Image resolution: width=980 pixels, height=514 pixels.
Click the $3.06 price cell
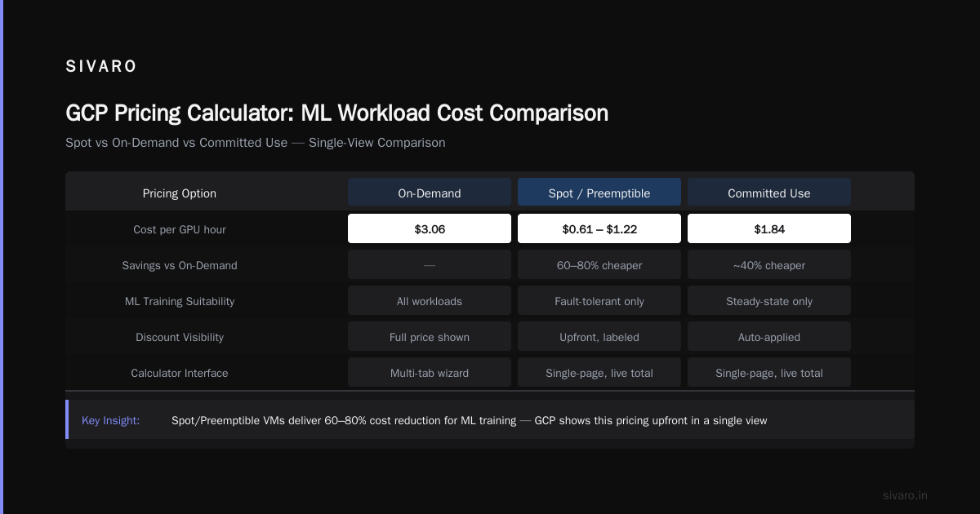tap(430, 229)
